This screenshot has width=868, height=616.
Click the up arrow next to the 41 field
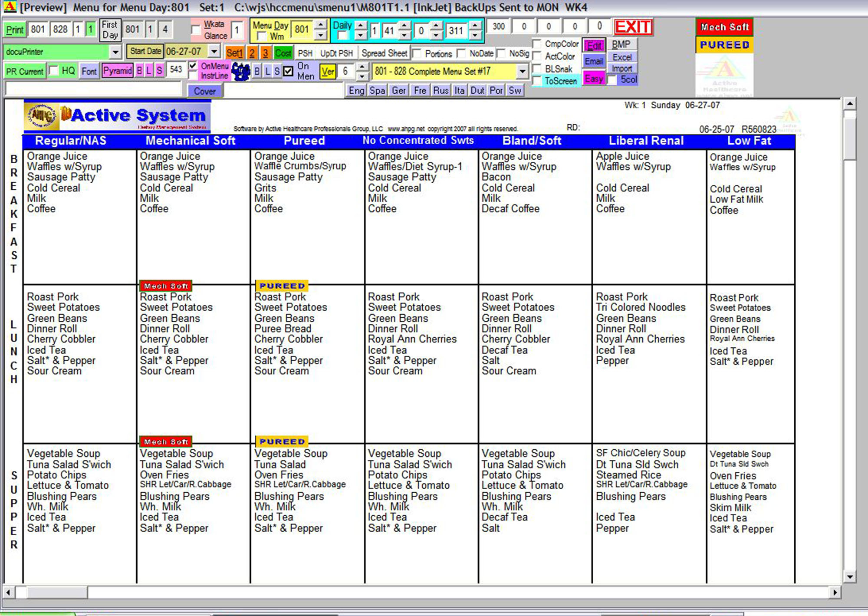[x=404, y=25]
